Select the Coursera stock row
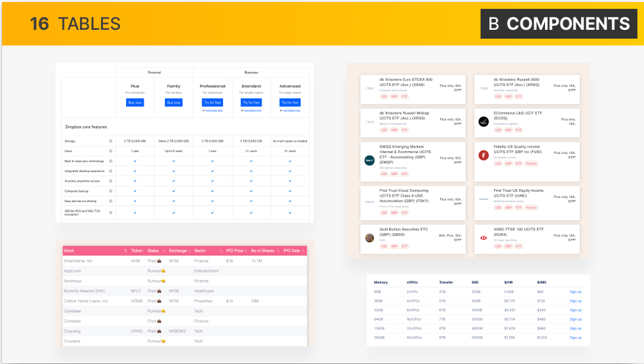Viewport: 644px width, 364px height. [185, 341]
